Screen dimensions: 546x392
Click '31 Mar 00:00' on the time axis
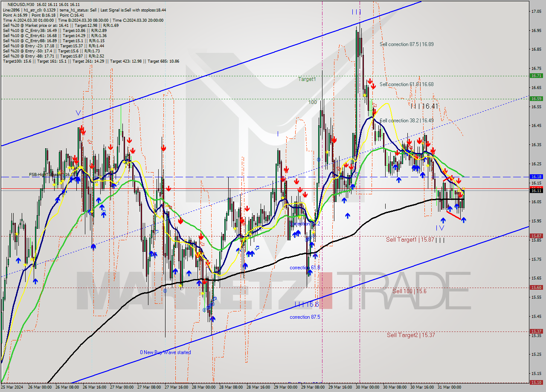(450, 387)
